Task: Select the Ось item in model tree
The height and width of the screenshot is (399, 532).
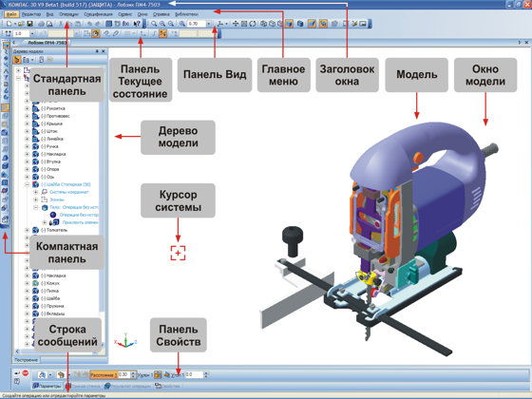Action: (x=47, y=177)
